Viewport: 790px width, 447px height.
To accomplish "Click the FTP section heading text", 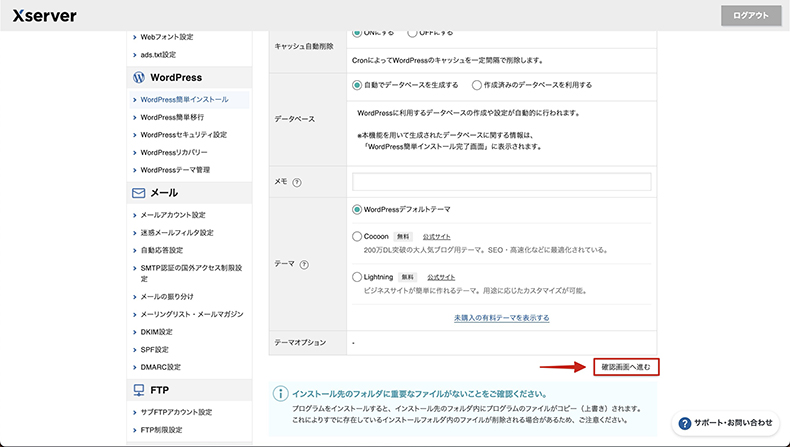I will click(x=160, y=390).
